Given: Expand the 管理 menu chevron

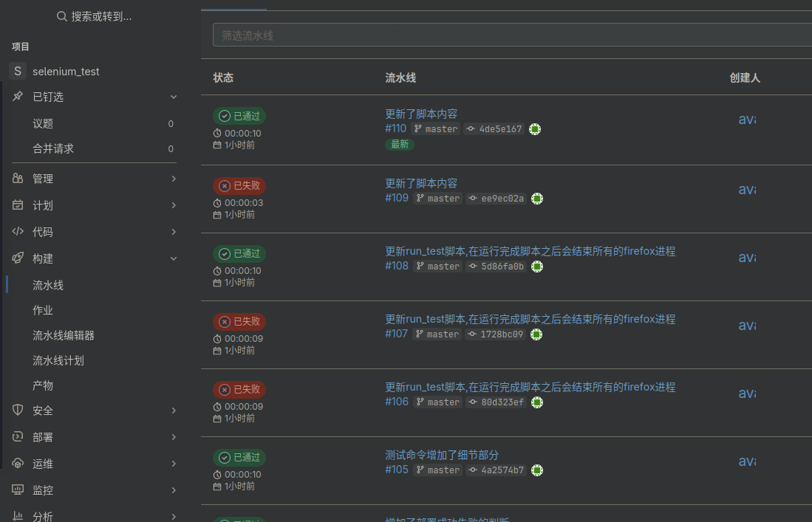Looking at the screenshot, I should (x=174, y=179).
